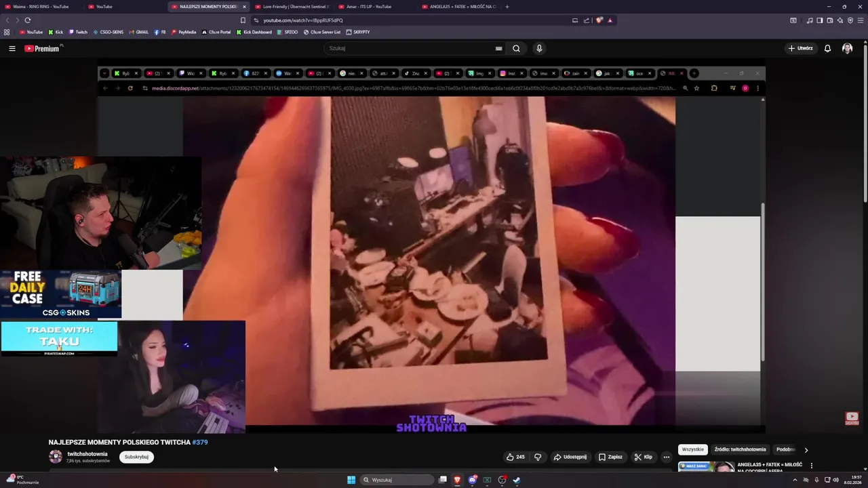The width and height of the screenshot is (868, 488).
Task: Open the CSGO-SKINS bookmark
Action: (x=108, y=32)
